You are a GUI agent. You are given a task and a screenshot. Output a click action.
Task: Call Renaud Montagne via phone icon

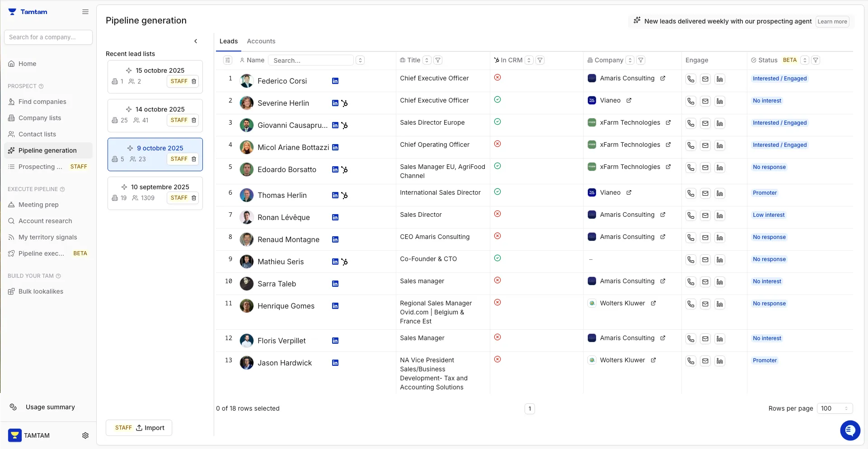coord(691,238)
